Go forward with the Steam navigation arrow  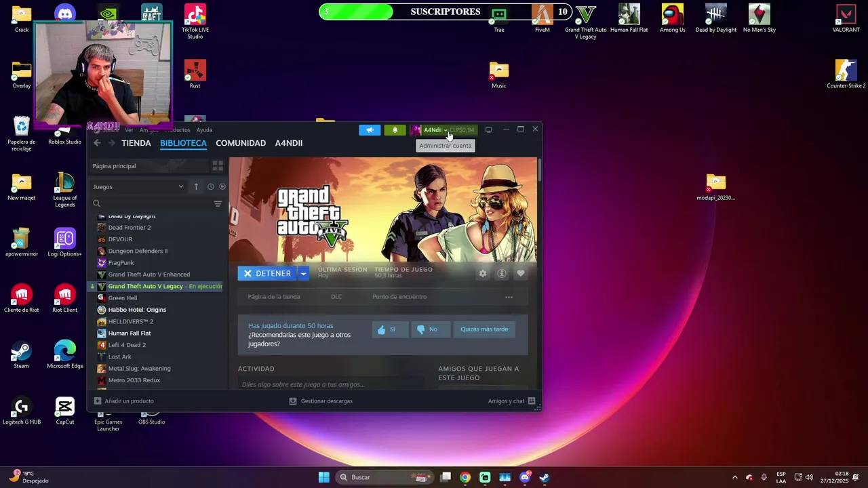pyautogui.click(x=111, y=143)
